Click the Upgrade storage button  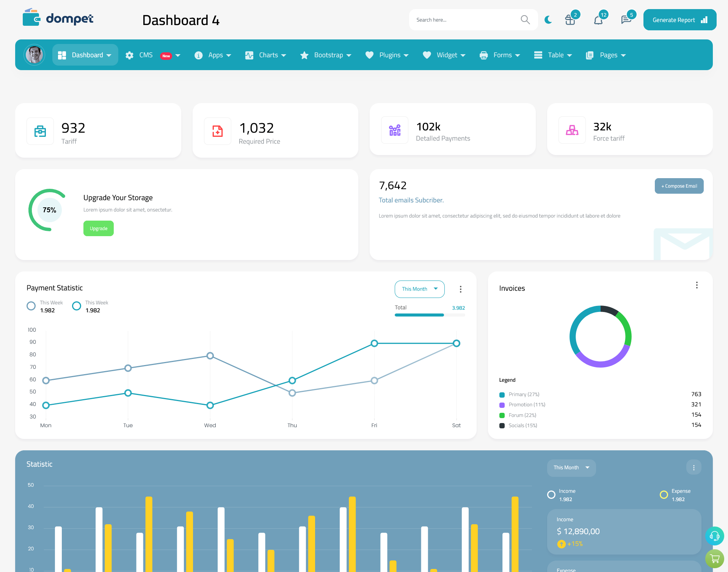[99, 228]
